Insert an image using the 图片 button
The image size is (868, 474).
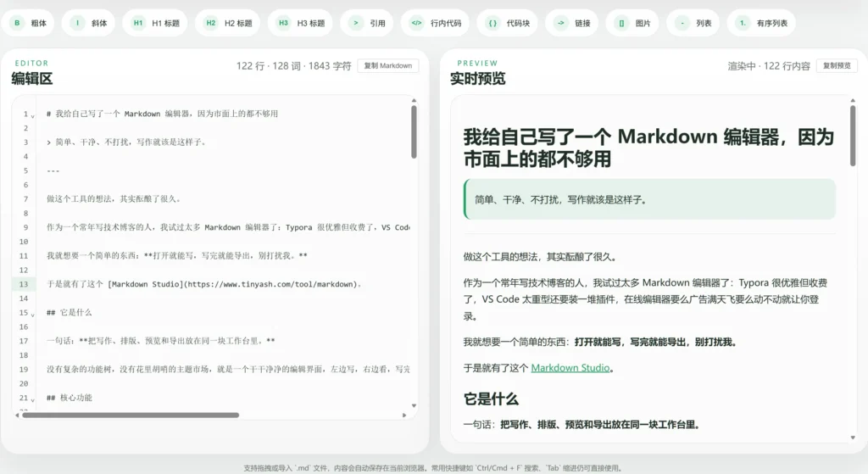[x=634, y=23]
